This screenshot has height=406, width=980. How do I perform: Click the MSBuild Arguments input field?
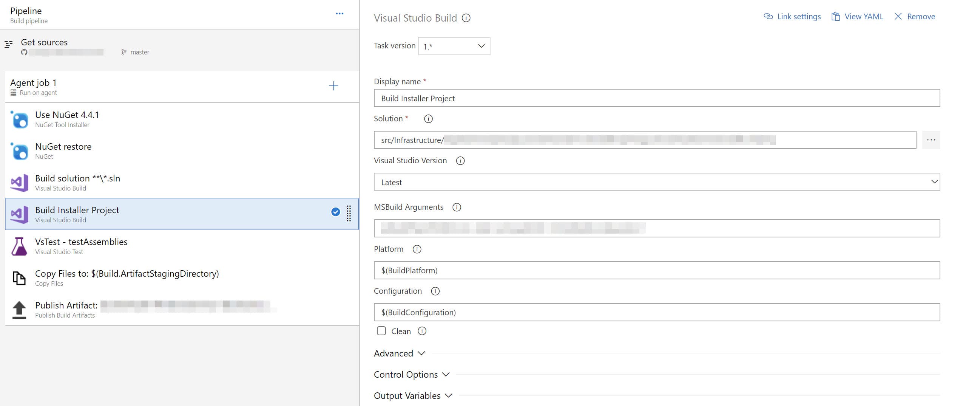pos(657,229)
